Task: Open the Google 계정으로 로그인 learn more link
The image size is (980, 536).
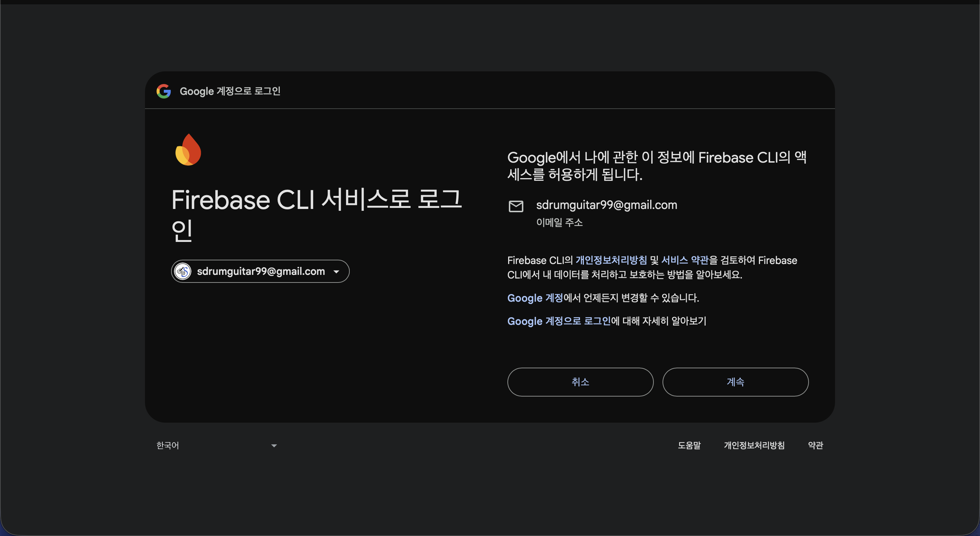Action: click(559, 321)
